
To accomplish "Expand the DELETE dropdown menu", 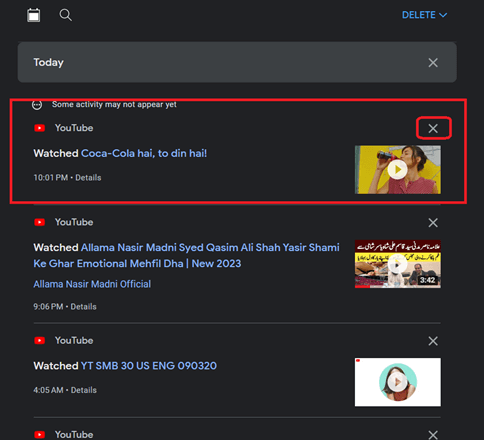I will coord(424,15).
